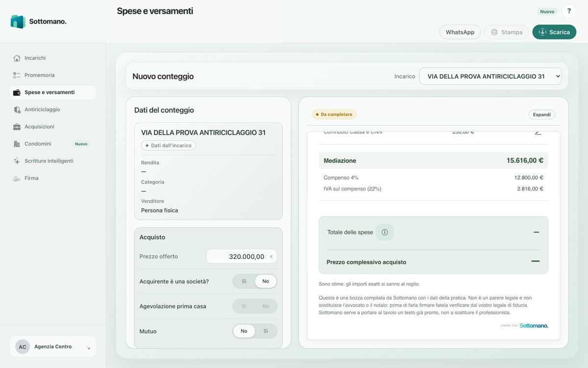Screen dimensions: 588x368
Task: Open the Incarico dropdown selector
Action: [x=490, y=77]
